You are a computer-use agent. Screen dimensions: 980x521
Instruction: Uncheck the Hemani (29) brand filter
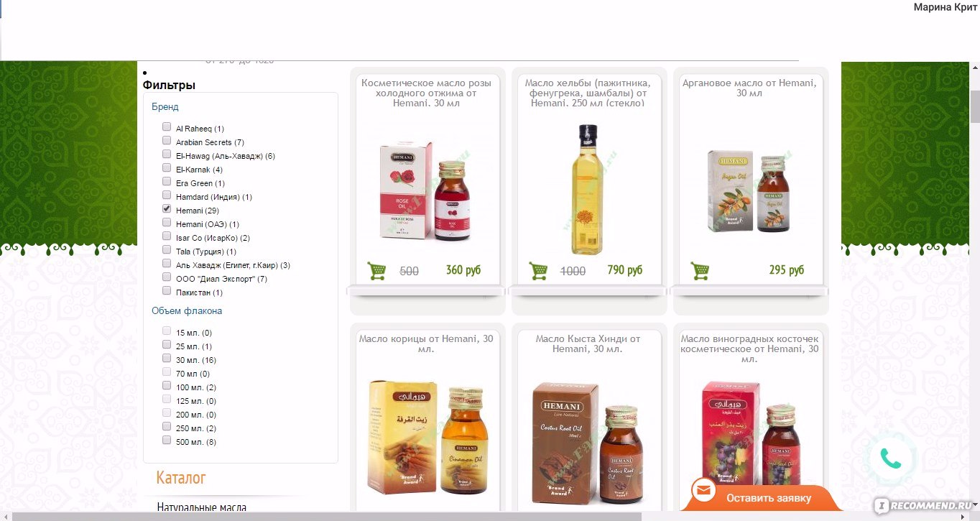point(167,210)
